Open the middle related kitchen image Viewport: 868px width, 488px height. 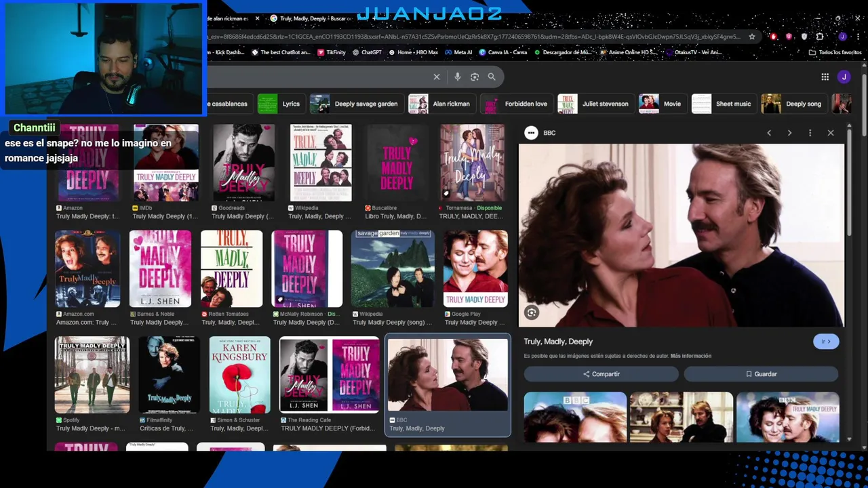pyautogui.click(x=681, y=417)
